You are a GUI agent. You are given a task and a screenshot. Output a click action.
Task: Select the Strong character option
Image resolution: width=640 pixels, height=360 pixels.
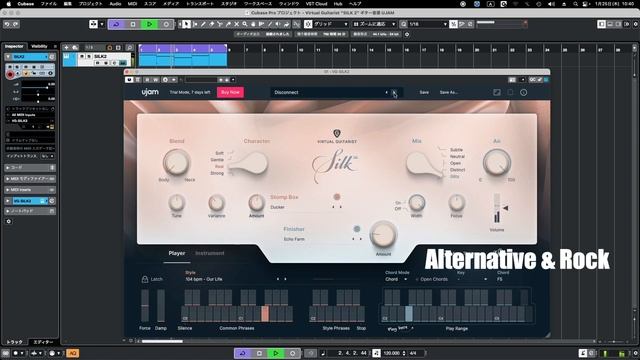click(x=217, y=173)
